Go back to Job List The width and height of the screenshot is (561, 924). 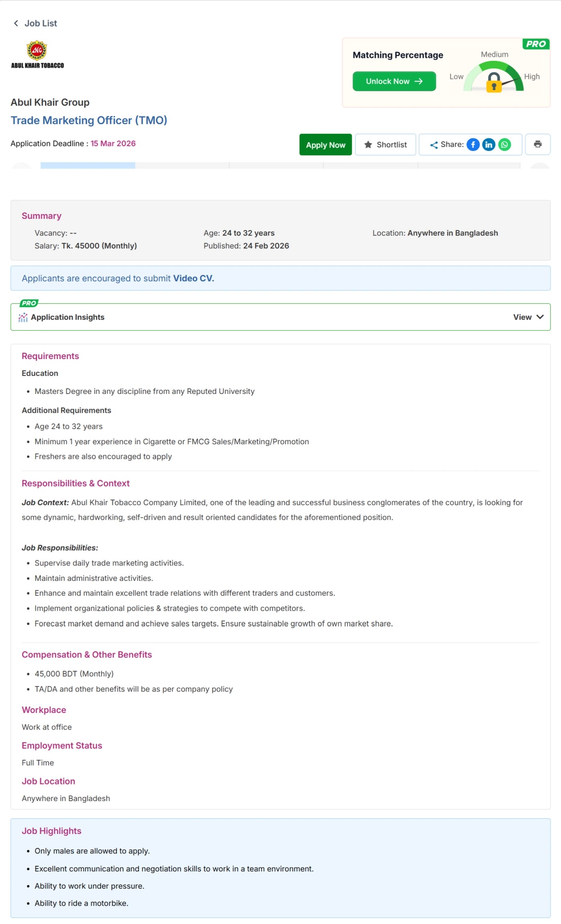[x=40, y=23]
